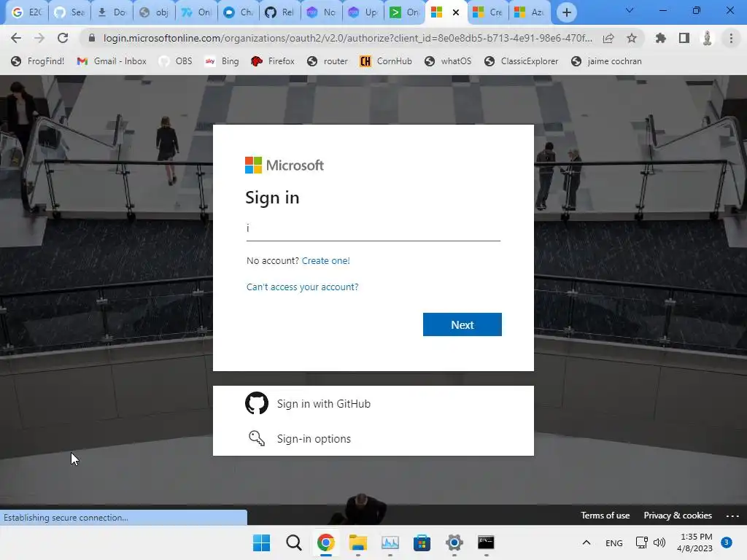Share this page via address bar icon
This screenshot has width=747, height=560.
tap(608, 38)
